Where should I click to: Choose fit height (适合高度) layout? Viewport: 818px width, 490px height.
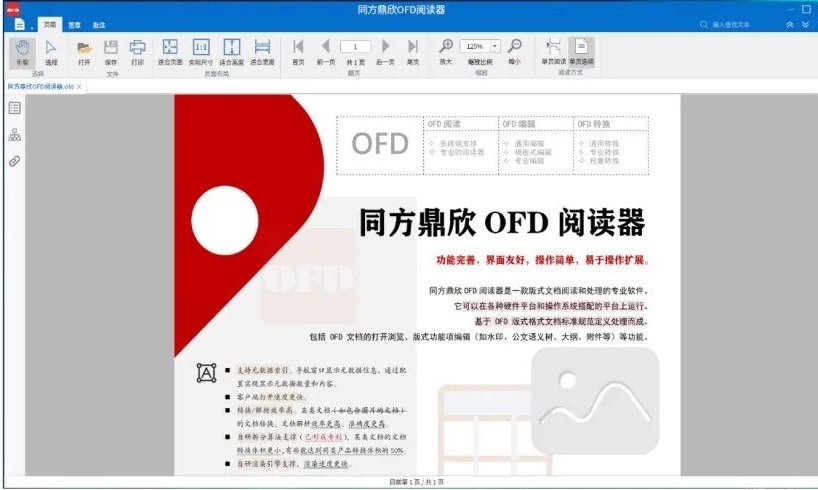click(x=232, y=52)
